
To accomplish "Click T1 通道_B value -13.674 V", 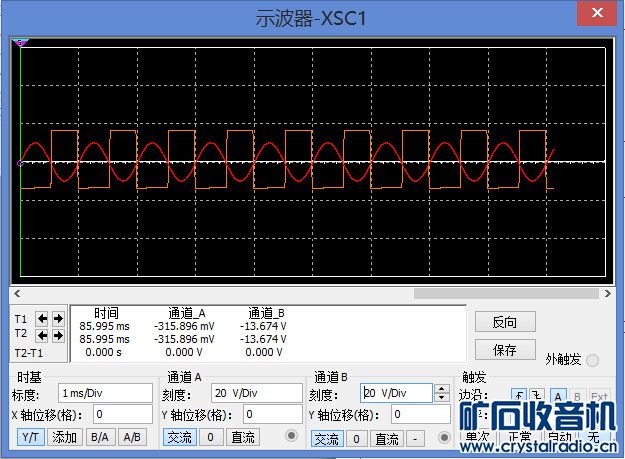I will (263, 326).
